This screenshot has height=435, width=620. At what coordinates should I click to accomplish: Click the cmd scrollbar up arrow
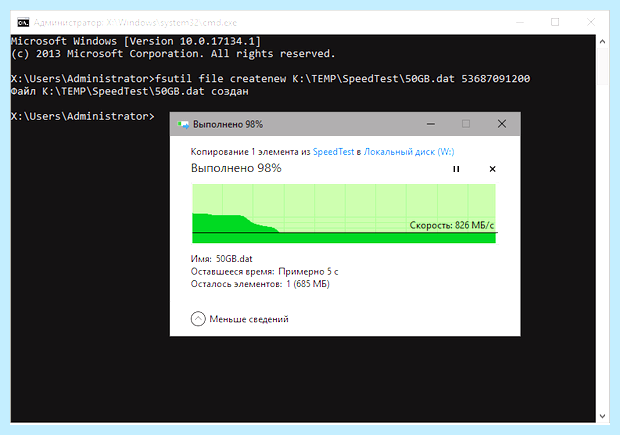click(x=602, y=41)
